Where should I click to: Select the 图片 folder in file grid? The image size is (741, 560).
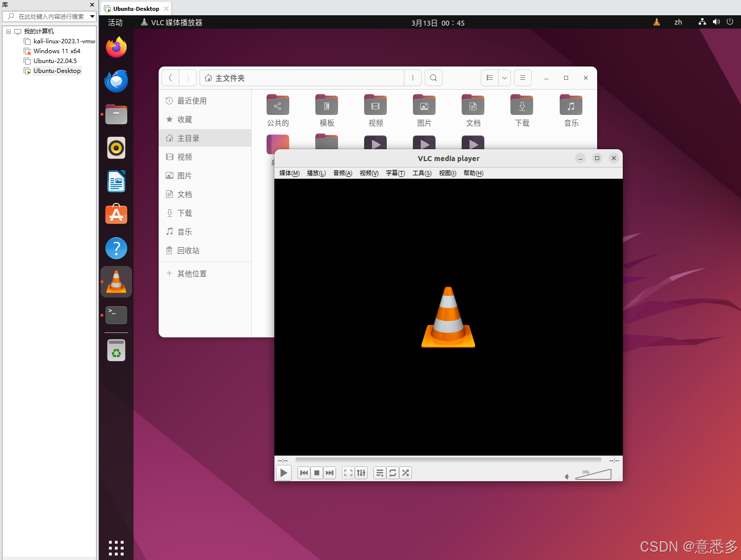(424, 104)
